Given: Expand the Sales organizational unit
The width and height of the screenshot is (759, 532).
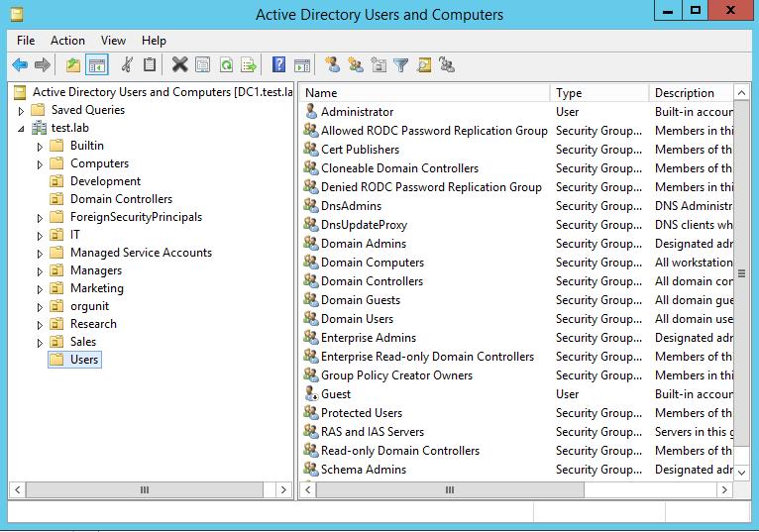Looking at the screenshot, I should click(x=40, y=343).
